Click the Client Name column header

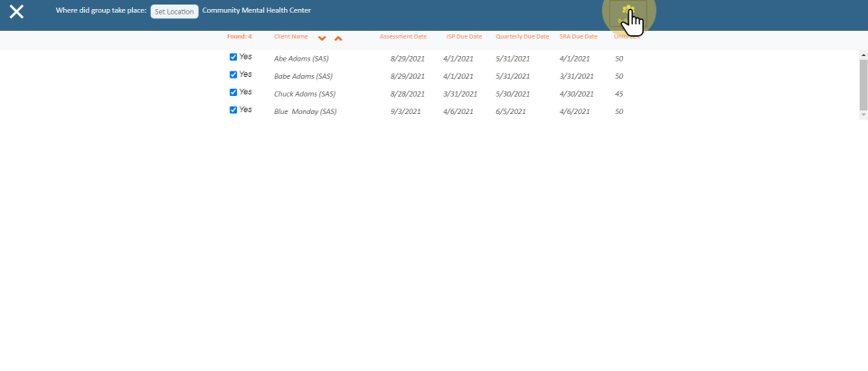[291, 37]
